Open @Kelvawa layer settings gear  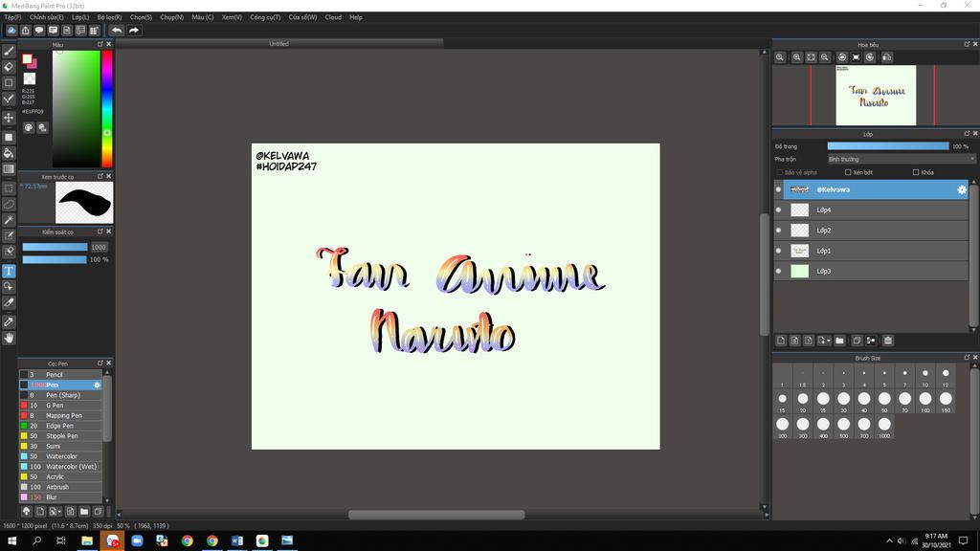(x=962, y=189)
